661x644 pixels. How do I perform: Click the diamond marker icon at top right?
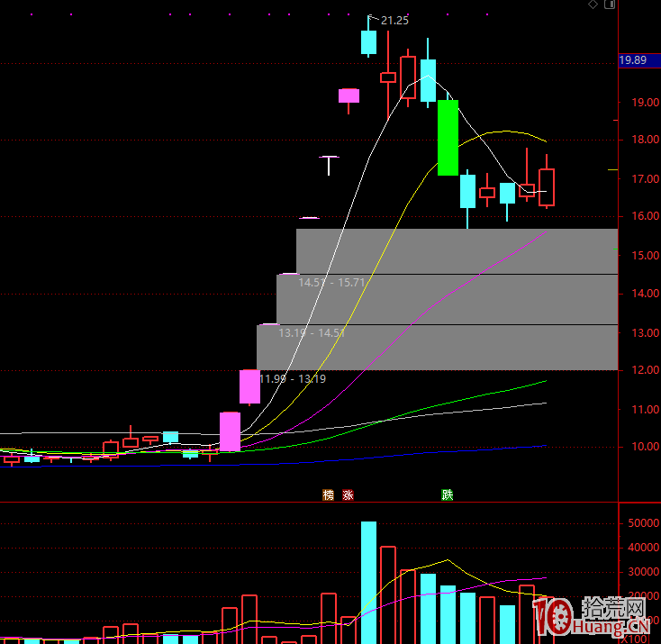coord(593,5)
